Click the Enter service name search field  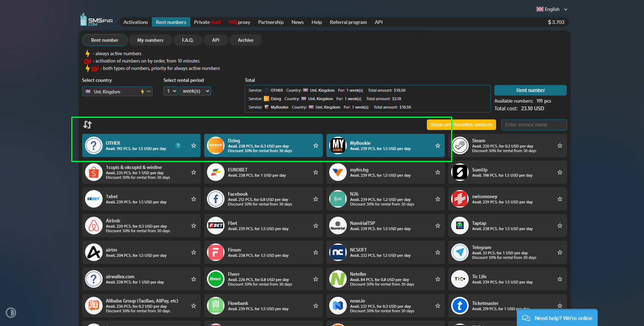(x=534, y=125)
